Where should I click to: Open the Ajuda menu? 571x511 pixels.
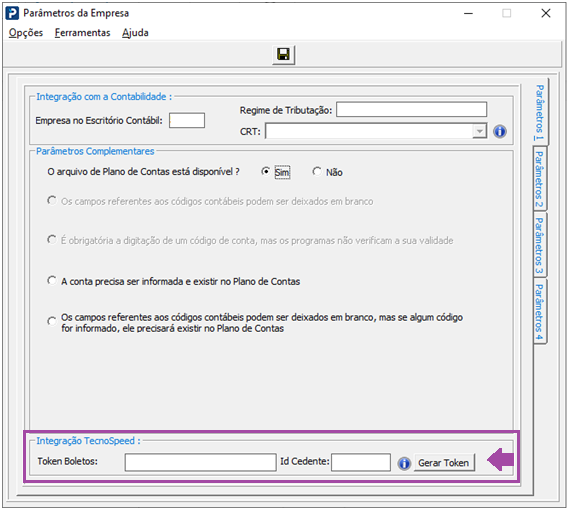tap(135, 33)
